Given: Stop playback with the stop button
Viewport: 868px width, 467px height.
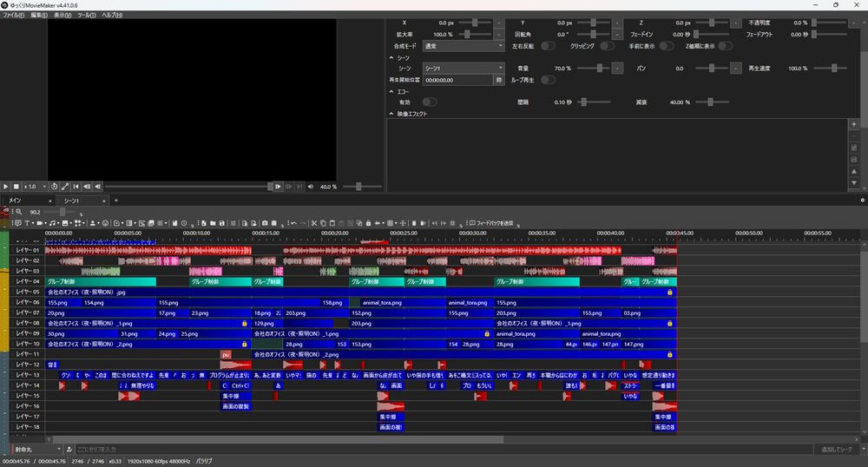Looking at the screenshot, I should click(x=16, y=187).
